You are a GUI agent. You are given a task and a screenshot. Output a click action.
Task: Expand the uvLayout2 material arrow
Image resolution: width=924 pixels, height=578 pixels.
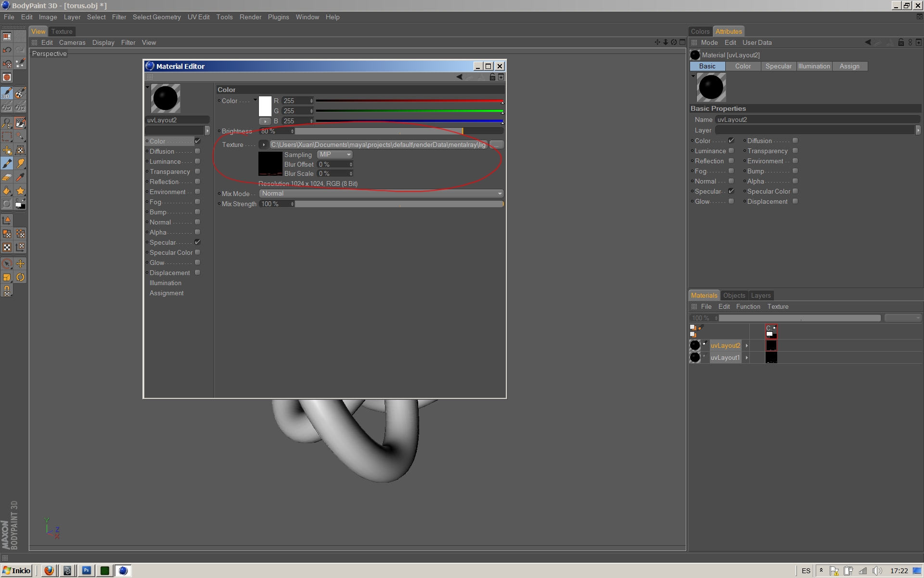[746, 345]
